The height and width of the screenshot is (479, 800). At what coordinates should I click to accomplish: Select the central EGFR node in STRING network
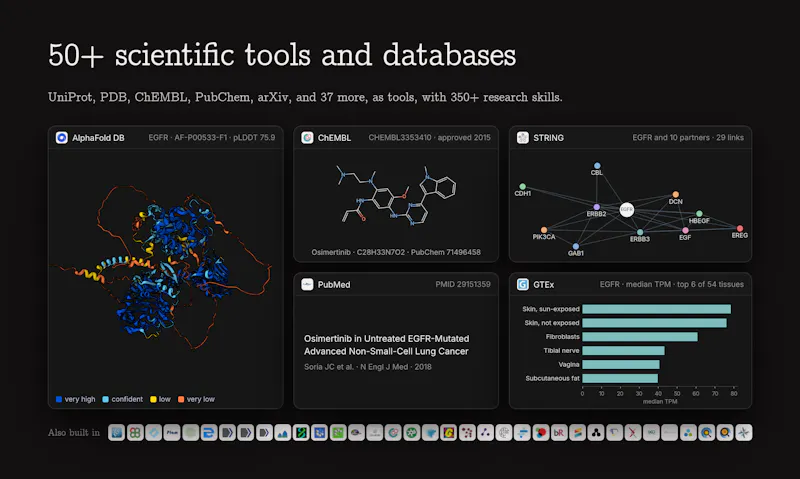coord(627,210)
